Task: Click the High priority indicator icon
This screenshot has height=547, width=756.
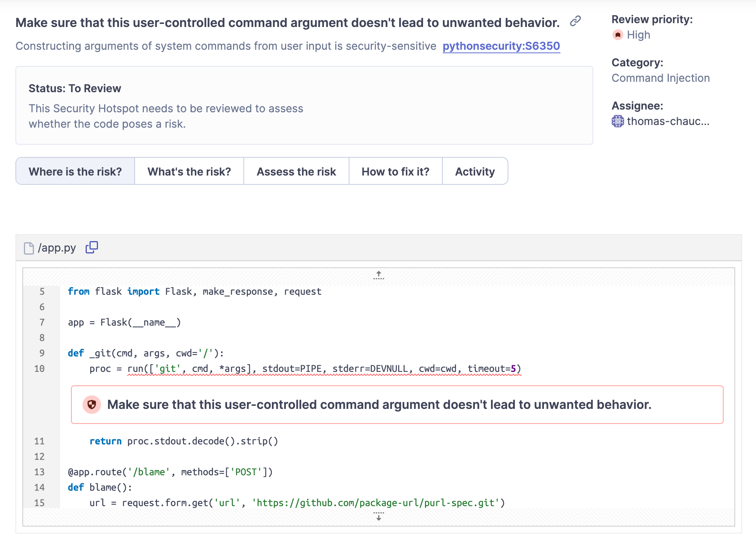Action: click(x=618, y=35)
